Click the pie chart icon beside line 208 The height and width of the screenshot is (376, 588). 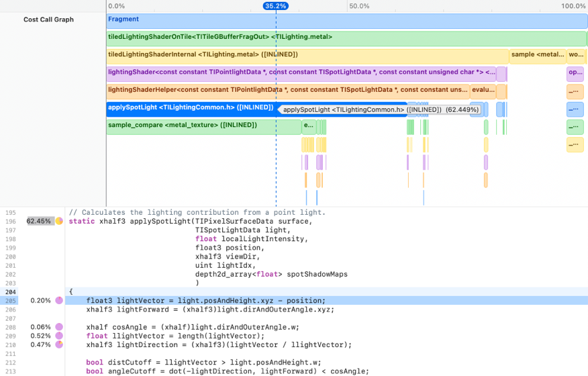click(59, 327)
